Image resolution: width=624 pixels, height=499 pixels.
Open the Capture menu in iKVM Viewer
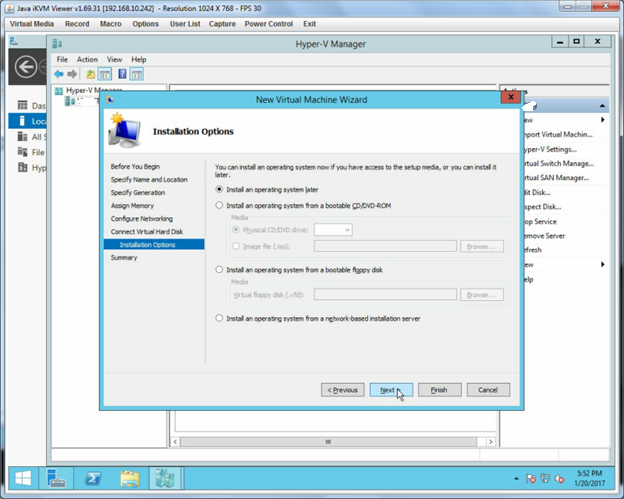222,24
